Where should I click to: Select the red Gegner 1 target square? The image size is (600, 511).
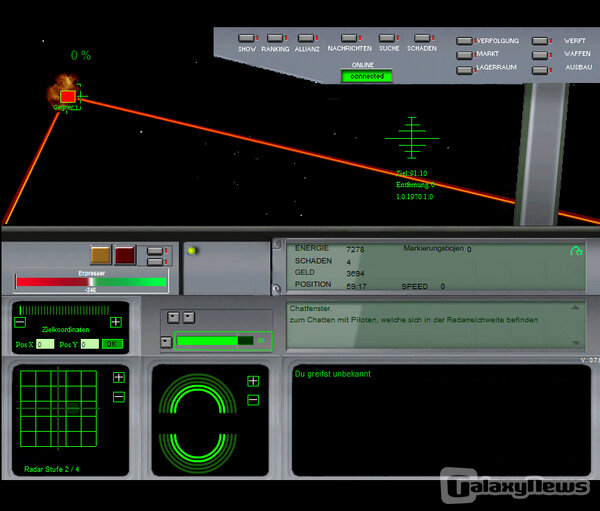pos(68,96)
